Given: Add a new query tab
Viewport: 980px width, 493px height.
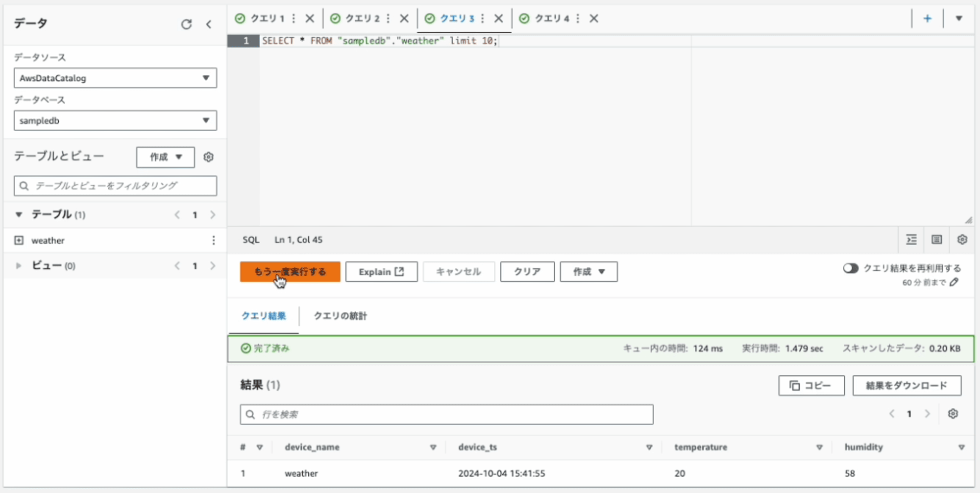Looking at the screenshot, I should coord(928,19).
